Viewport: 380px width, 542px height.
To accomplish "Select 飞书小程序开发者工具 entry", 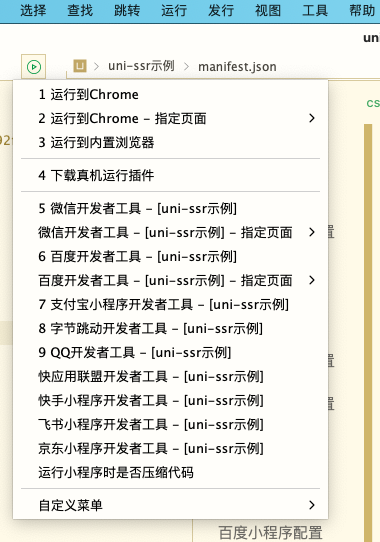I will (170, 424).
